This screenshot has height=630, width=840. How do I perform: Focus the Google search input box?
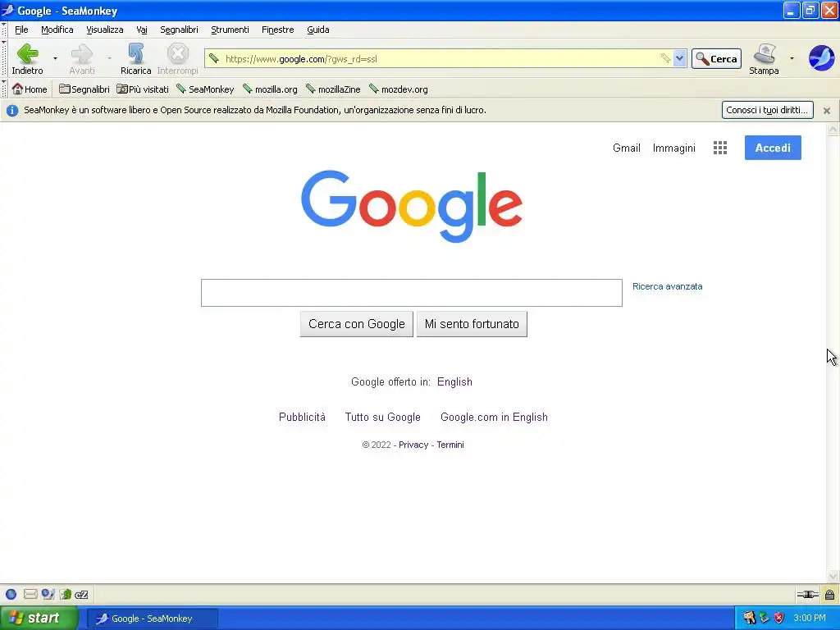coord(412,293)
